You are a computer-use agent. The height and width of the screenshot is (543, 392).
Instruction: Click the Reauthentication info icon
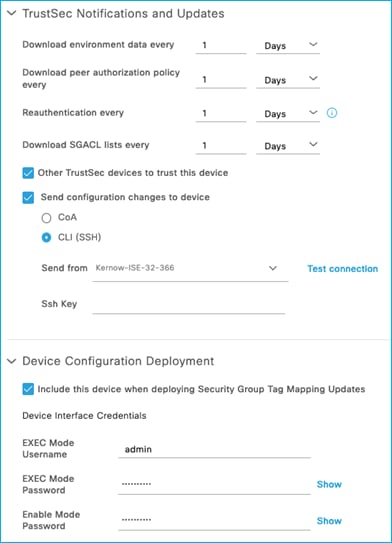(x=332, y=113)
